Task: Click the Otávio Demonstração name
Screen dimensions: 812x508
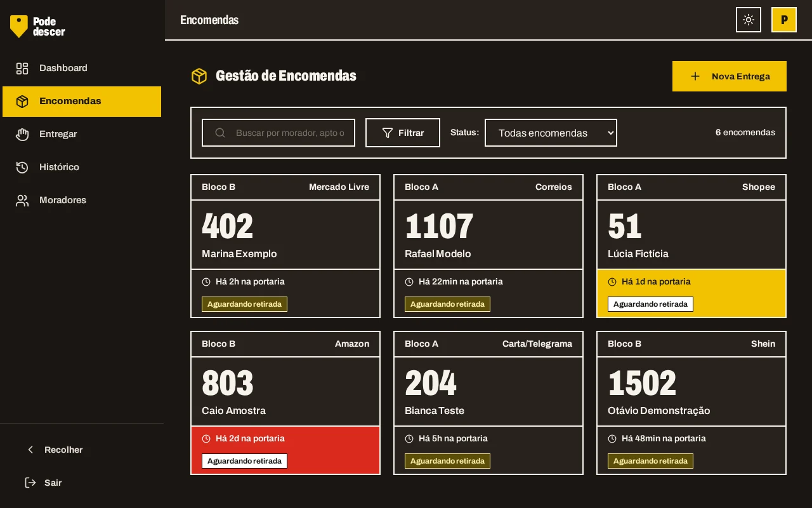Action: 658,411
